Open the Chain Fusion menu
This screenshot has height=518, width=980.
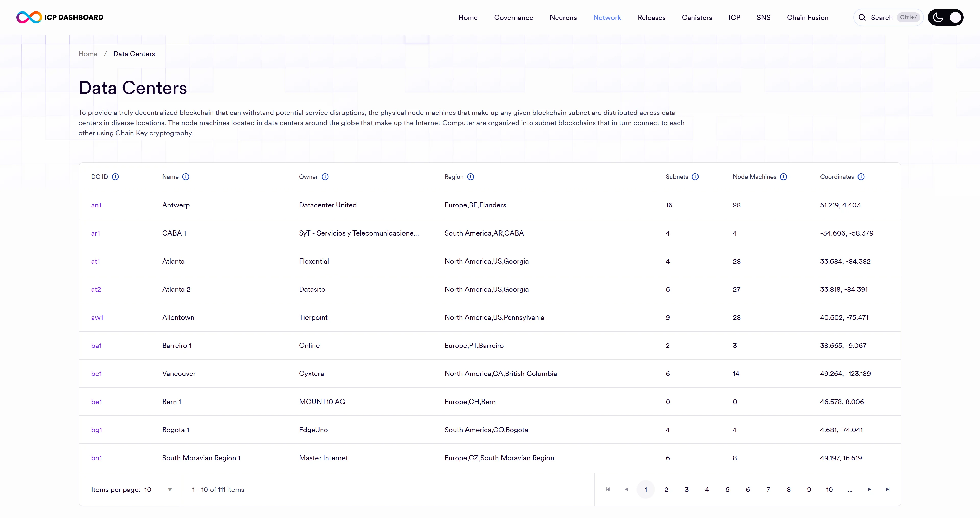pos(808,18)
